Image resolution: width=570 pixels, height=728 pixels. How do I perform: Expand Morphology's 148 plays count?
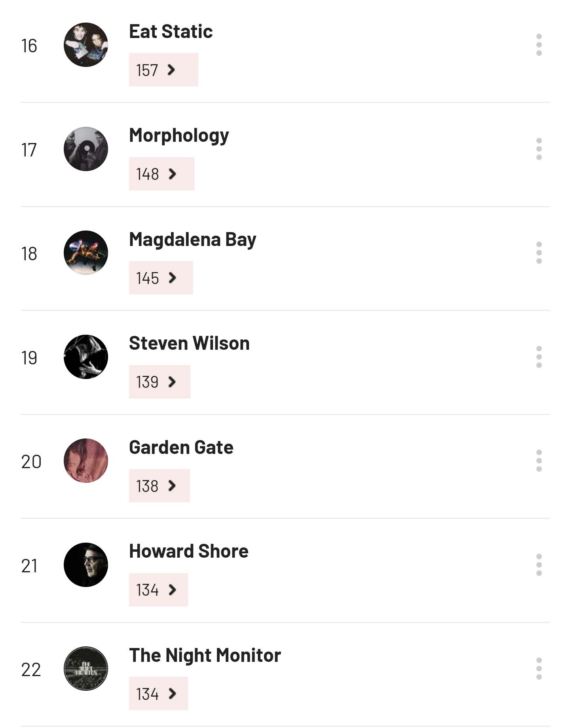[161, 174]
